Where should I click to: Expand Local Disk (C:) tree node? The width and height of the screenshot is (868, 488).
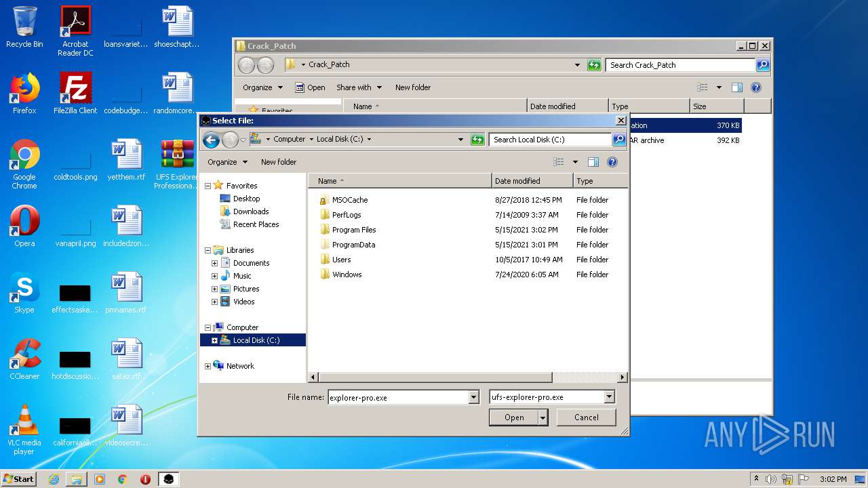tap(215, 340)
